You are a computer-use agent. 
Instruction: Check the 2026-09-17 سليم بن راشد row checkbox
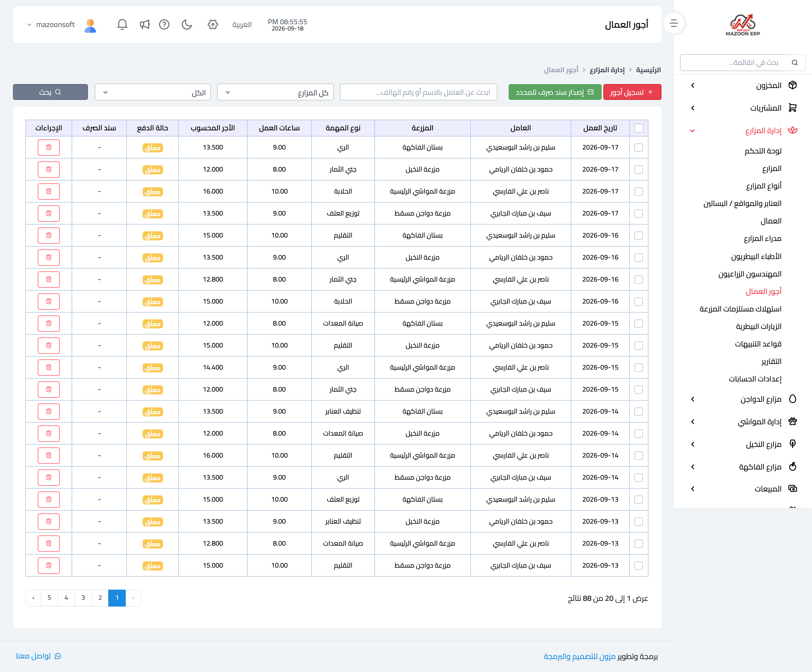click(x=639, y=147)
